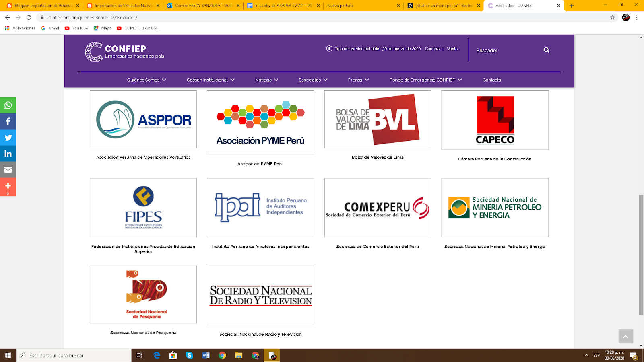
Task: Switch to Correo FREDY SANABRIA Outlook tab
Action: click(x=202, y=6)
